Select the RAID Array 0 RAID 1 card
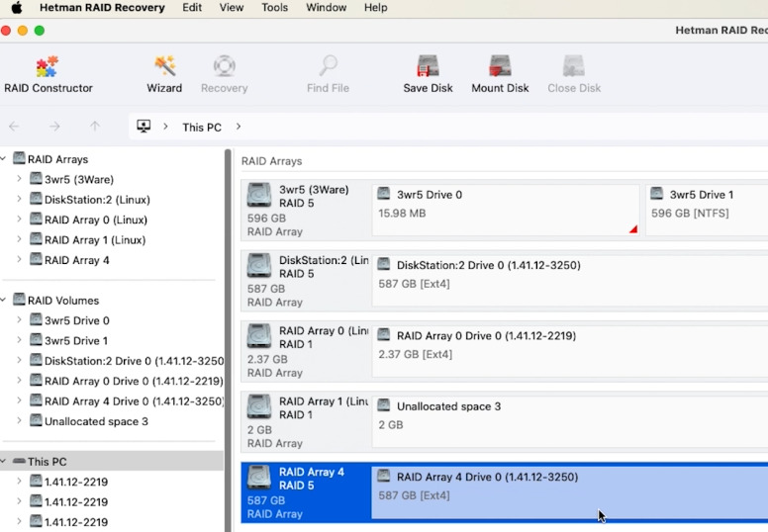This screenshot has width=768, height=532. click(305, 351)
